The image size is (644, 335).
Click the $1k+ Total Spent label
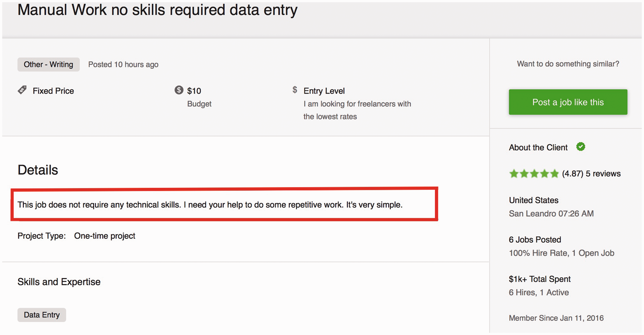(x=539, y=279)
